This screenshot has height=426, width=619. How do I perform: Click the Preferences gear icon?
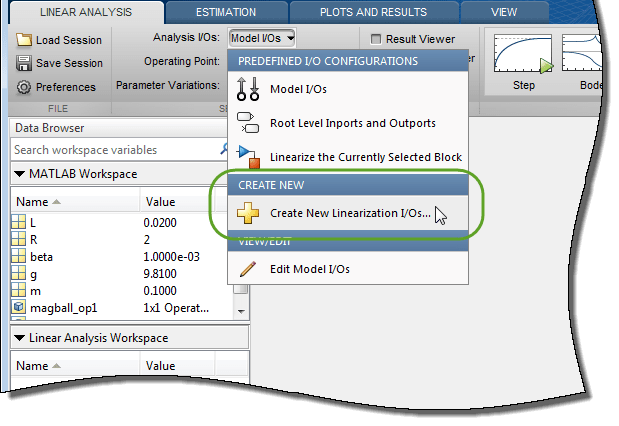(24, 87)
